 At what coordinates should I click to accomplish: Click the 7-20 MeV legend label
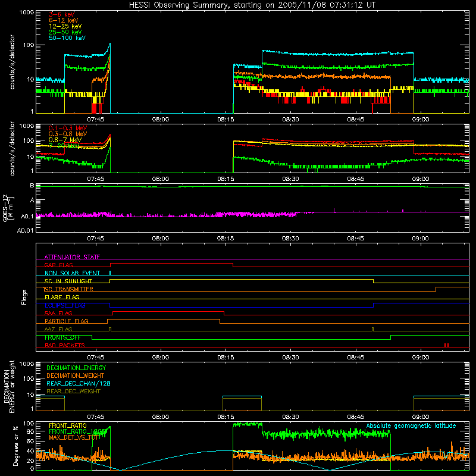click(x=64, y=146)
